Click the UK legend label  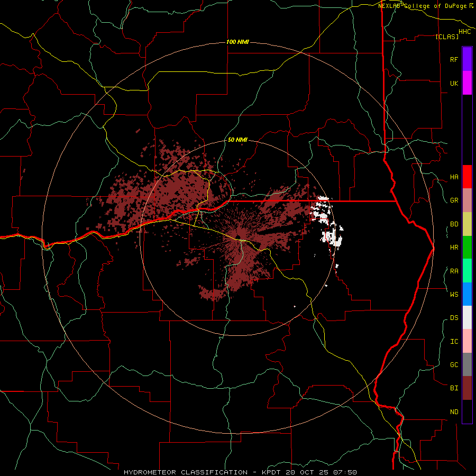454,84
